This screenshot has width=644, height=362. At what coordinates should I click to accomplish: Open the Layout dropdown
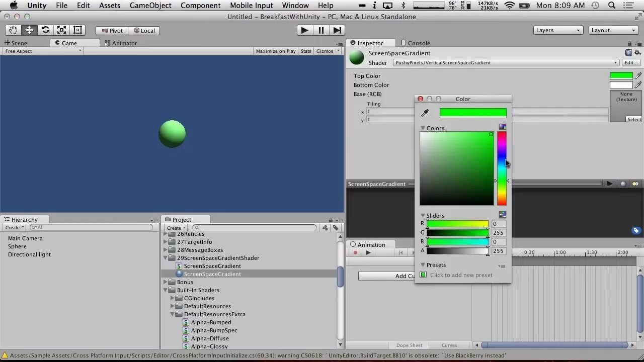(x=614, y=30)
